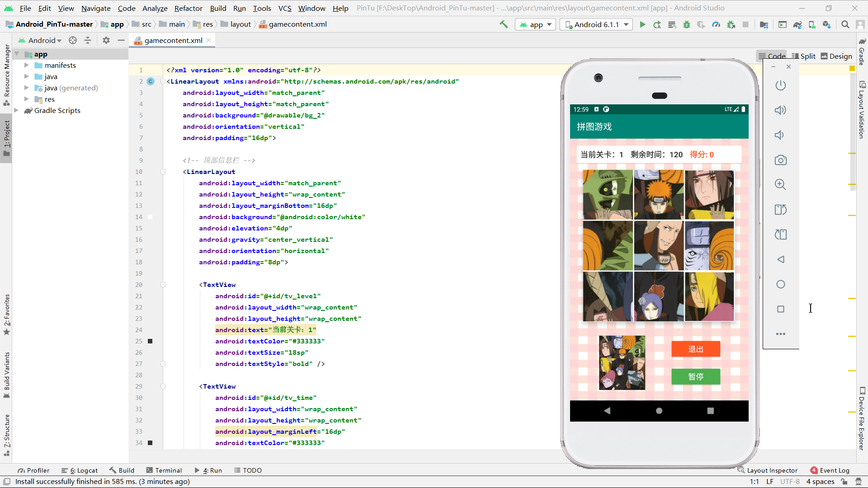The image size is (868, 488).
Task: Click the green 暂停 pause button in the emulator
Action: coord(696,376)
